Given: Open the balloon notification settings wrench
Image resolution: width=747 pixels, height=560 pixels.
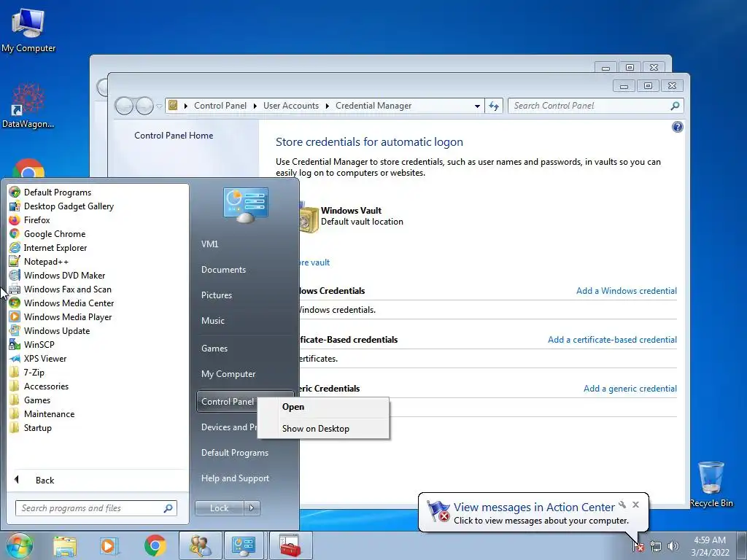Looking at the screenshot, I should (622, 505).
